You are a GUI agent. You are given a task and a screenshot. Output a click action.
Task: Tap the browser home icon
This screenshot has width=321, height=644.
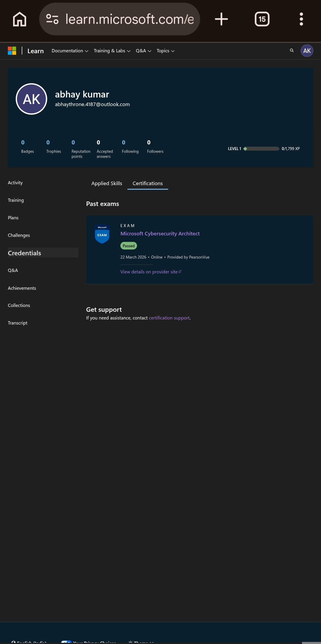pos(20,19)
